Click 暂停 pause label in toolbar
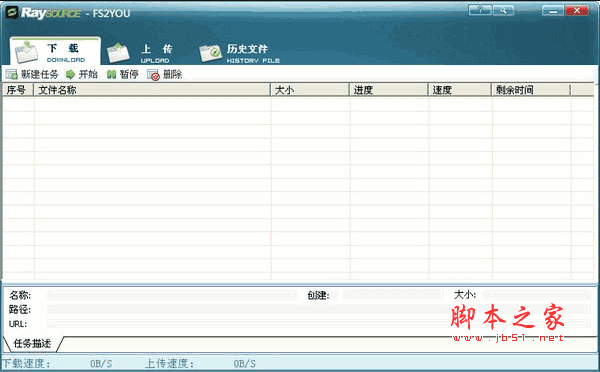The width and height of the screenshot is (600, 372). click(x=129, y=74)
